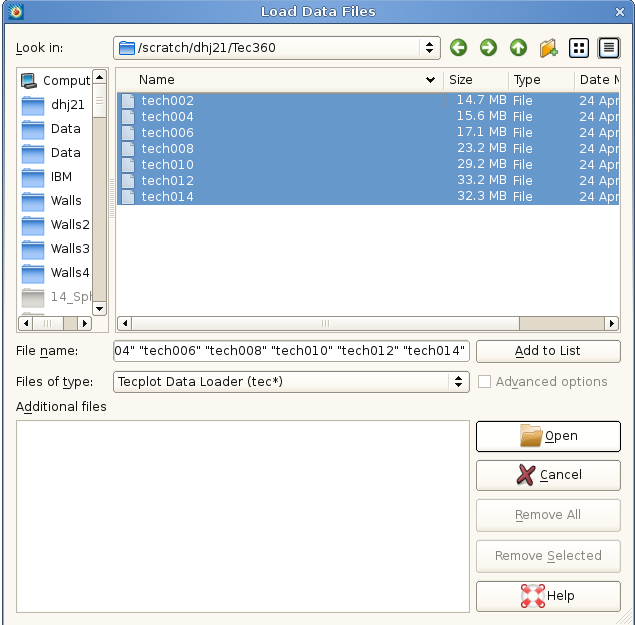Create a new folder

tap(548, 48)
